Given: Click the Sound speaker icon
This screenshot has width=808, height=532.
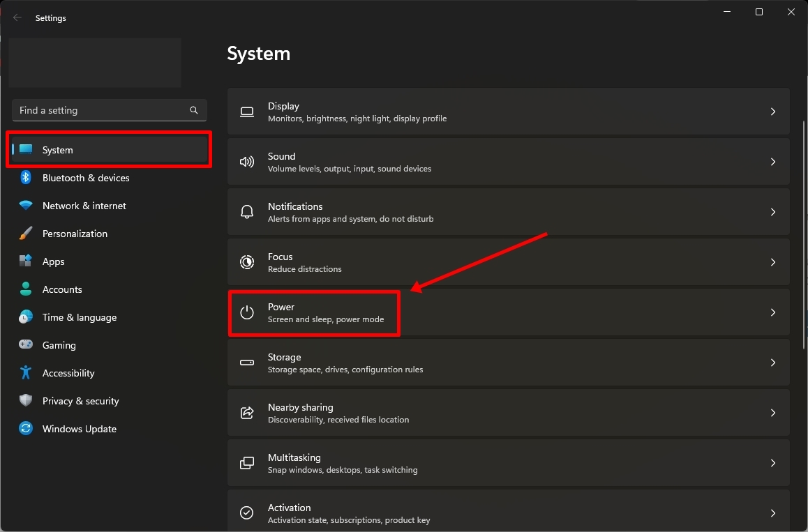Looking at the screenshot, I should [247, 162].
